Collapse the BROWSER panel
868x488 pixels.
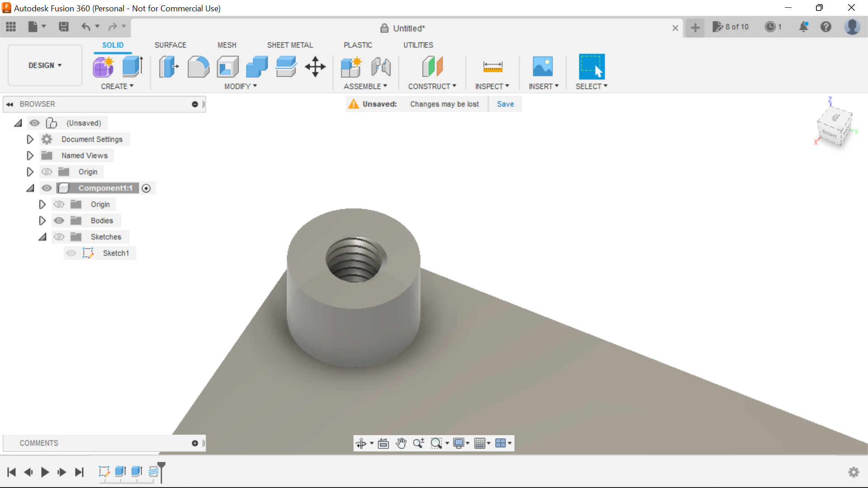pos(9,104)
